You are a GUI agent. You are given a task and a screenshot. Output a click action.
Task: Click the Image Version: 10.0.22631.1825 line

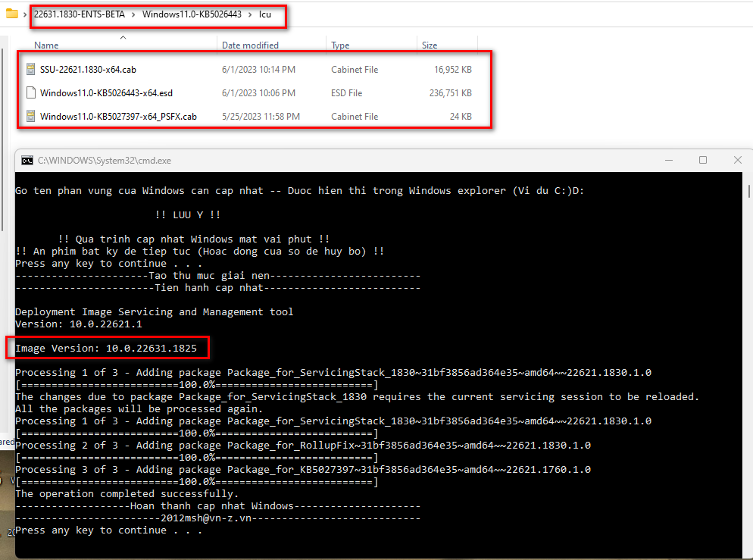pos(105,348)
